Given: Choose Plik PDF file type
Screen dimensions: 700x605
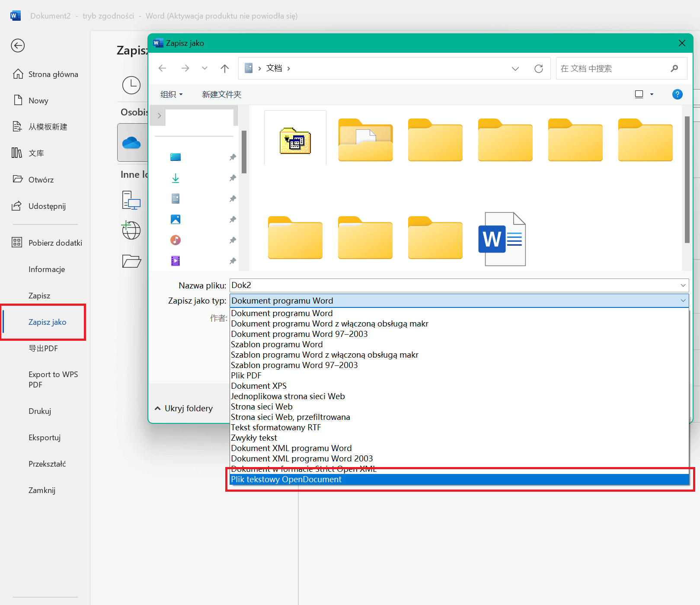Looking at the screenshot, I should tap(459, 375).
